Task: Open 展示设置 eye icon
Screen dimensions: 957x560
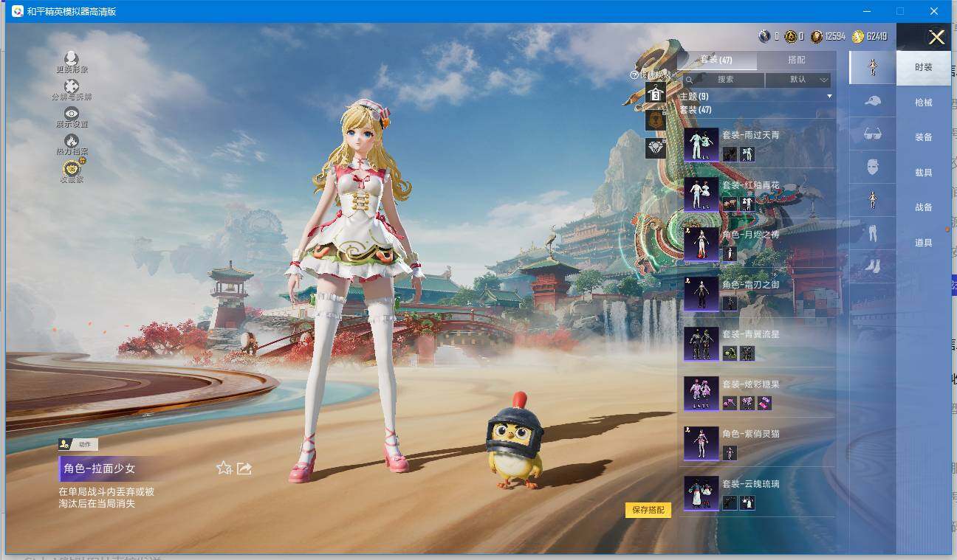Action: coord(72,114)
